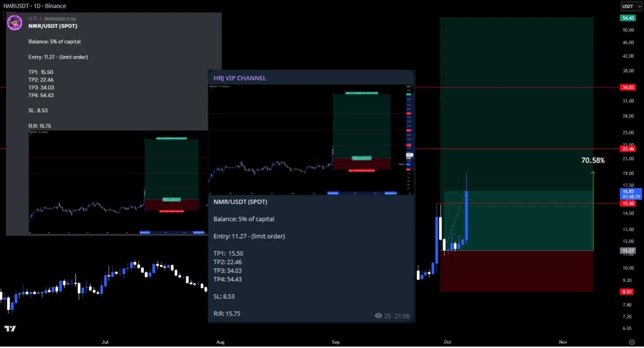Click the blue 16.83 current price label

click(x=631, y=194)
